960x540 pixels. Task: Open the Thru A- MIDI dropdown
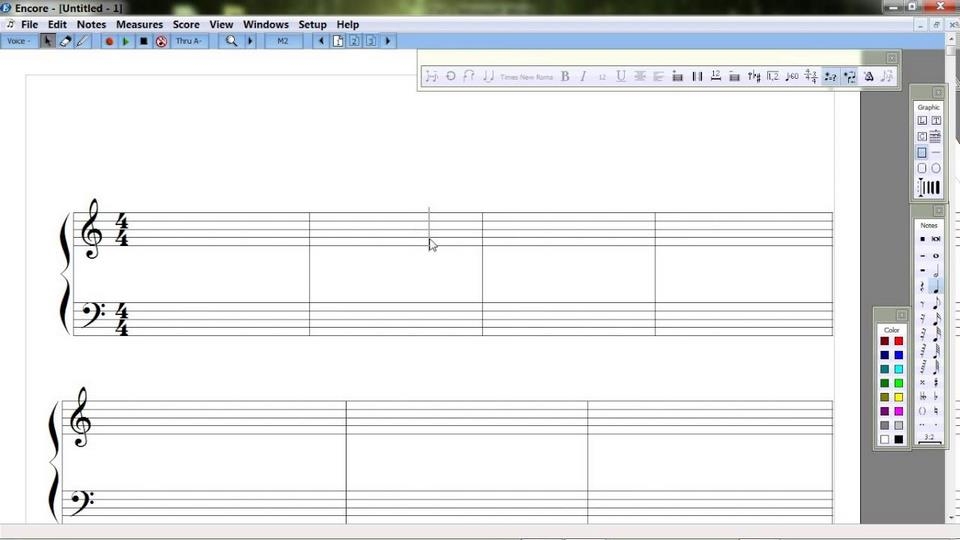click(189, 41)
